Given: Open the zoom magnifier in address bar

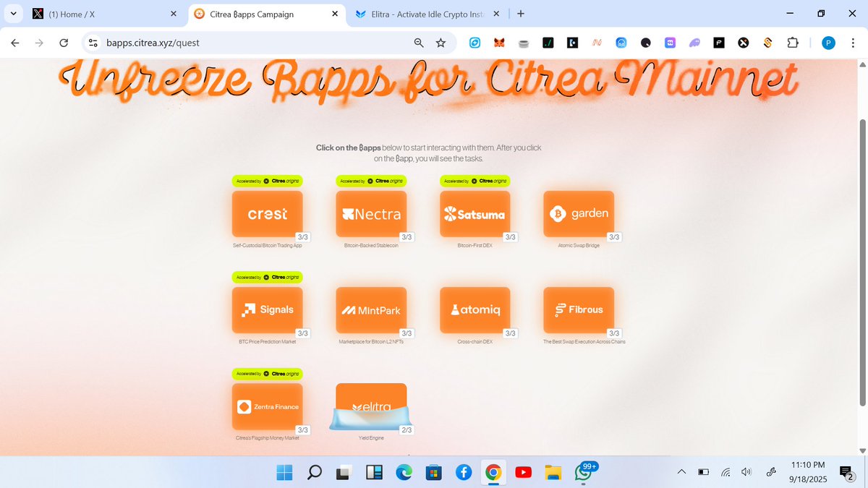Looking at the screenshot, I should click(x=419, y=43).
